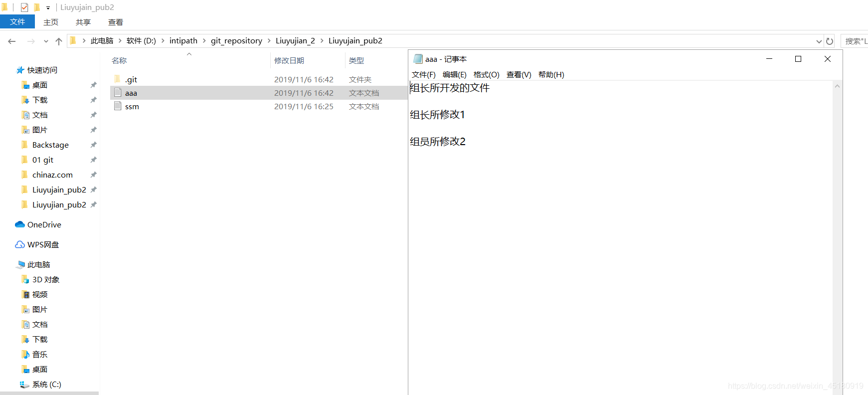Viewport: 868px width, 395px height.
Task: Open 01 git folder in sidebar
Action: [43, 160]
